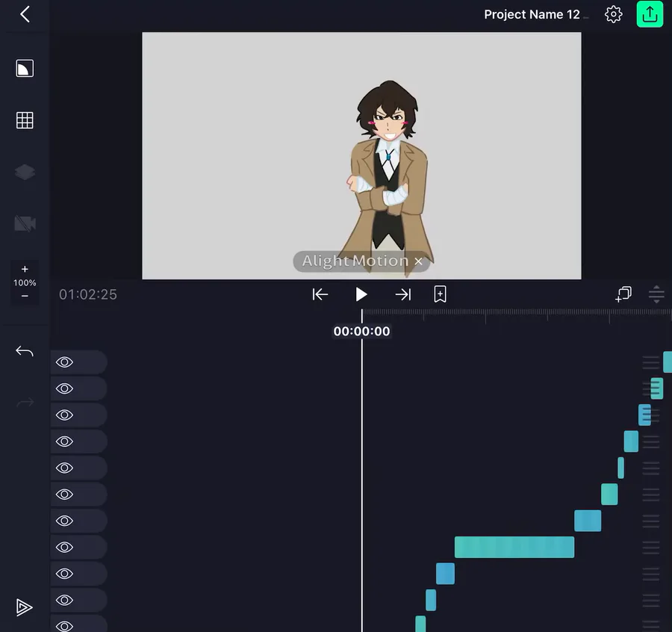Expand or collapse the timeline height handle

pos(656,294)
